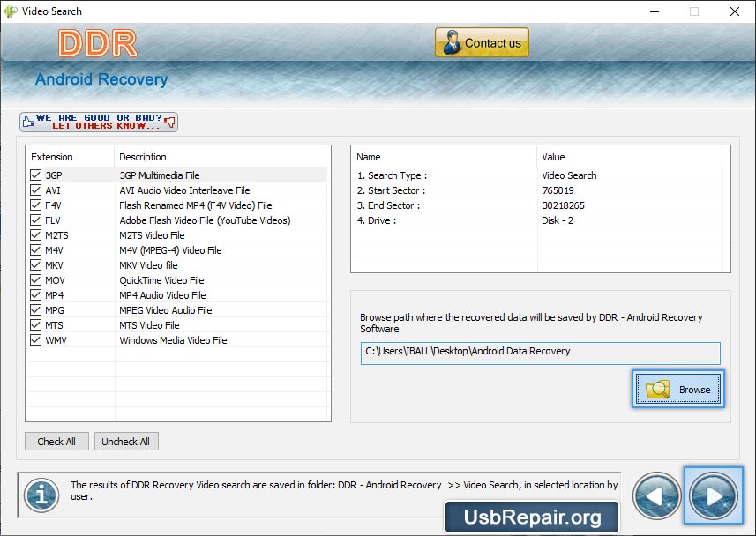Select 'MTS Video File' description
The image size is (756, 536).
[x=149, y=325]
